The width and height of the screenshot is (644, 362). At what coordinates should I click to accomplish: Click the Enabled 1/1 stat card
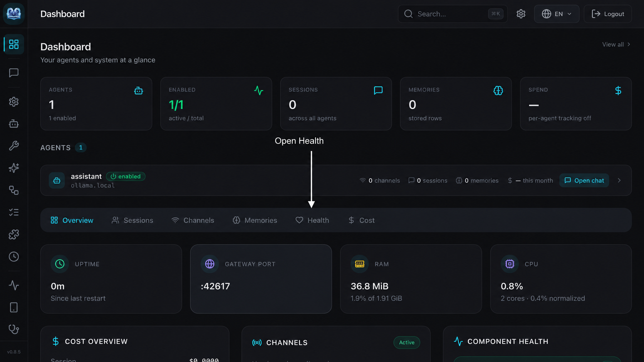pos(216,103)
